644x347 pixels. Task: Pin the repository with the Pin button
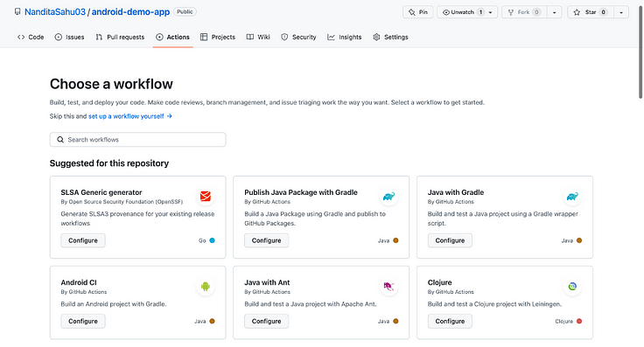(417, 12)
